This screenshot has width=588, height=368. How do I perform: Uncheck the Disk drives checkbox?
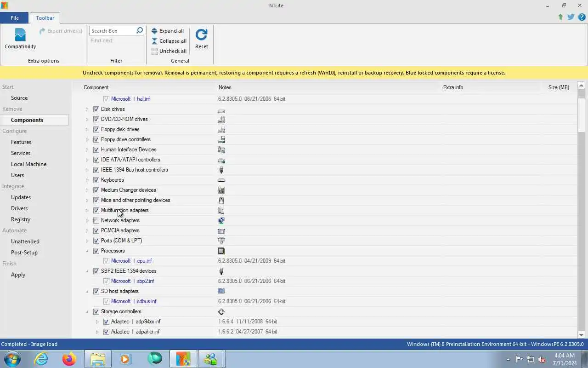(x=96, y=109)
